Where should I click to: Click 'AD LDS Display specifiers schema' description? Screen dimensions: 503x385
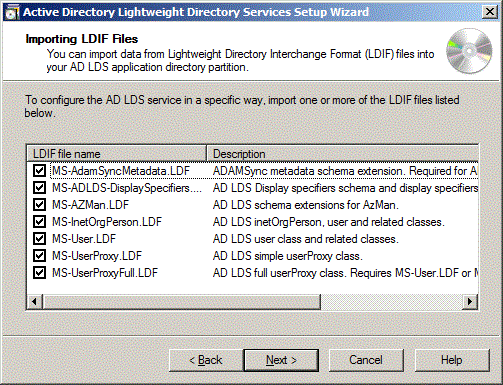tap(345, 188)
